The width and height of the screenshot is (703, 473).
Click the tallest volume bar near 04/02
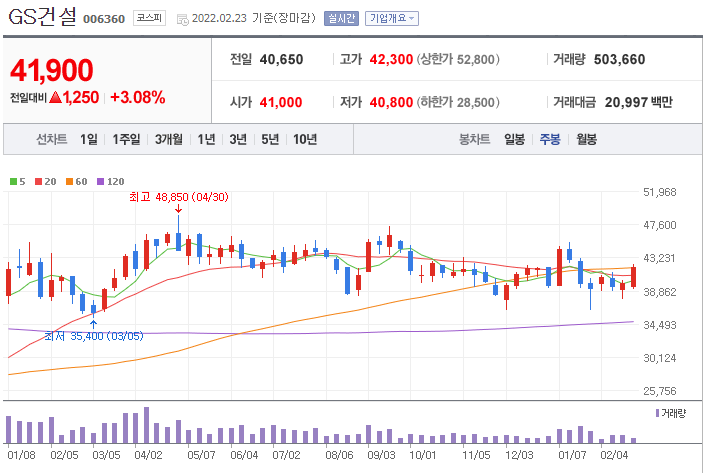pos(147,425)
